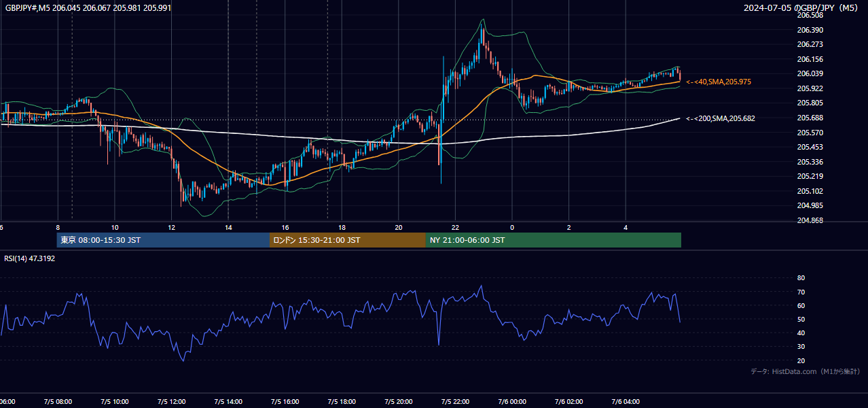Click price axis value 205.922
Image resolution: width=868 pixels, height=408 pixels.
(810, 88)
